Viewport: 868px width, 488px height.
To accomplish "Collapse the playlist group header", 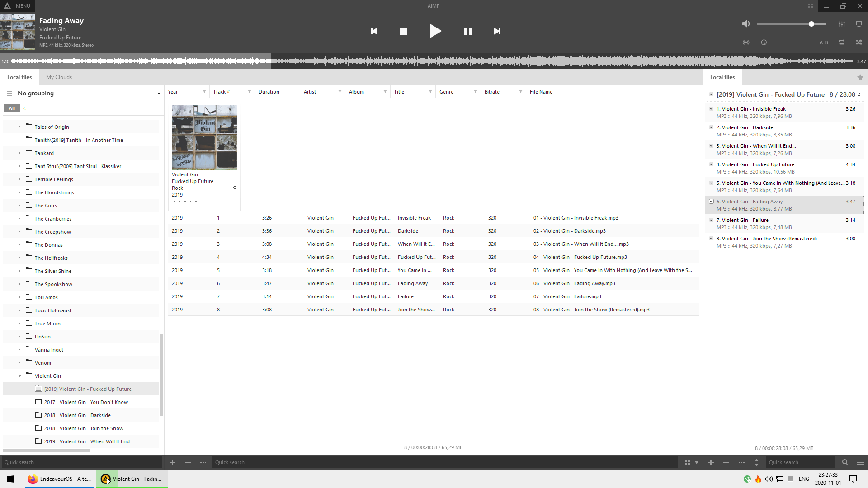I will coord(859,95).
